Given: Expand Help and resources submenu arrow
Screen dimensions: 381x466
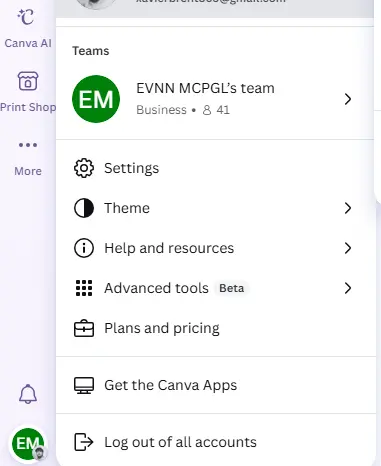Looking at the screenshot, I should pos(348,248).
